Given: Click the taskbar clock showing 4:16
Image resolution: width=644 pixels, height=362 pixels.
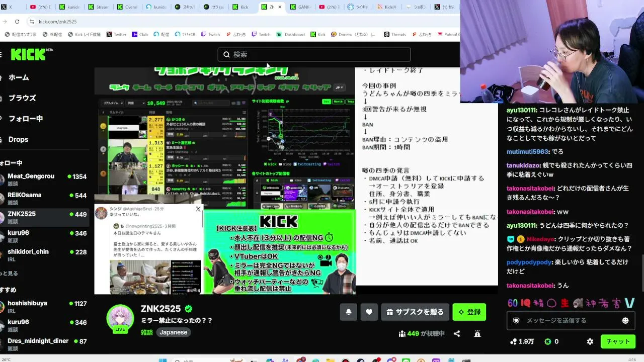Looking at the screenshot, I should (x=632, y=359).
